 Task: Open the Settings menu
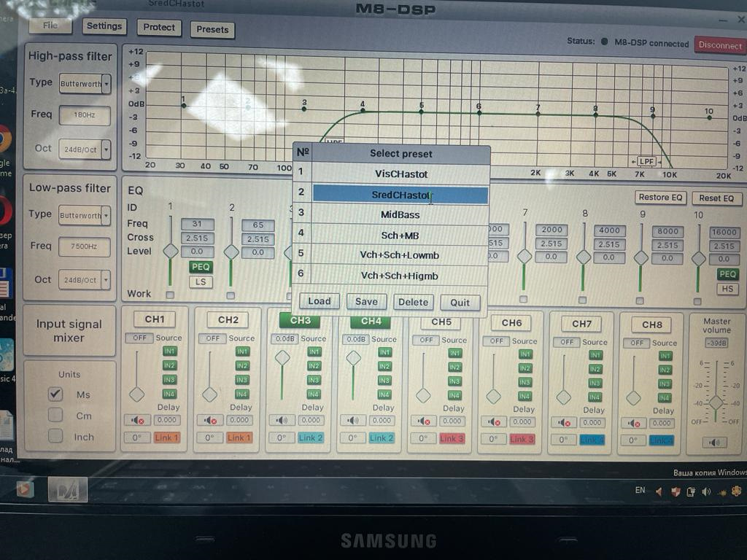(x=104, y=26)
